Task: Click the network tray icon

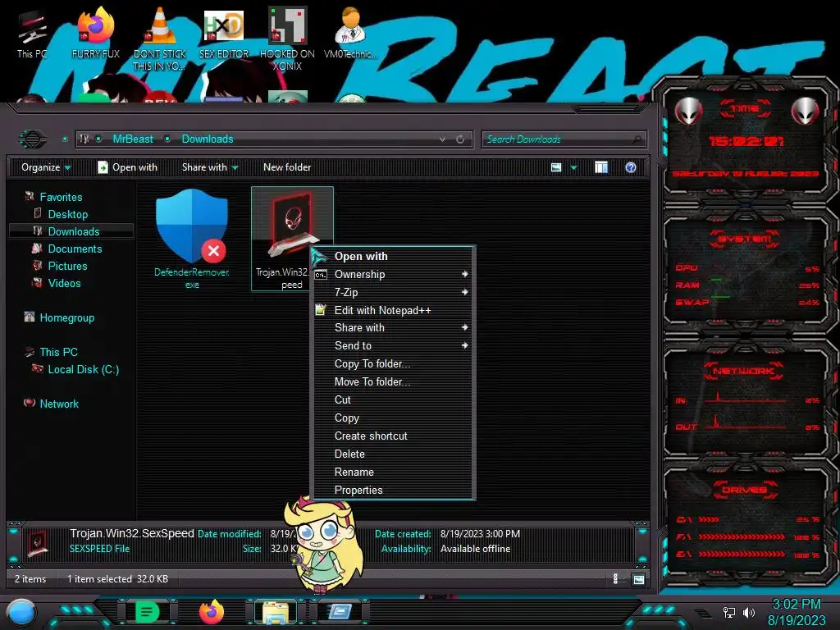Action: click(728, 612)
